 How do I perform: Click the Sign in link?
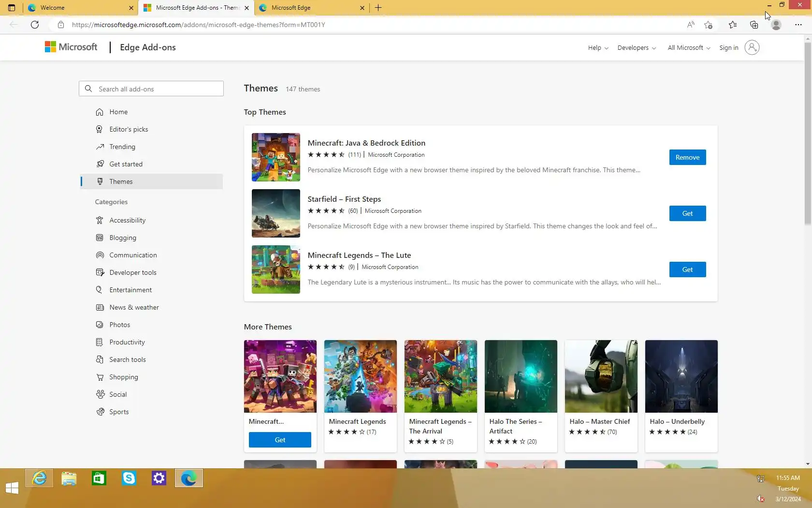(728, 47)
